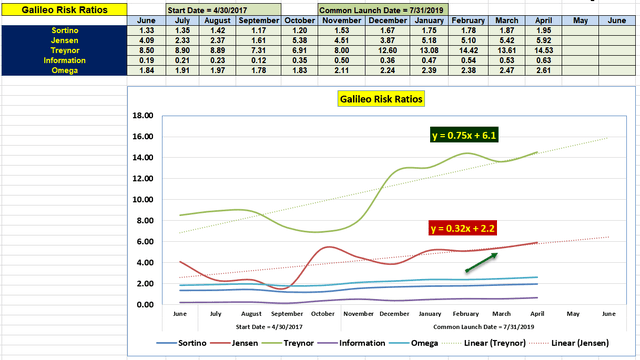Click the Linear (Jensen) legend entry
This screenshot has height=360, width=640.
point(569,343)
